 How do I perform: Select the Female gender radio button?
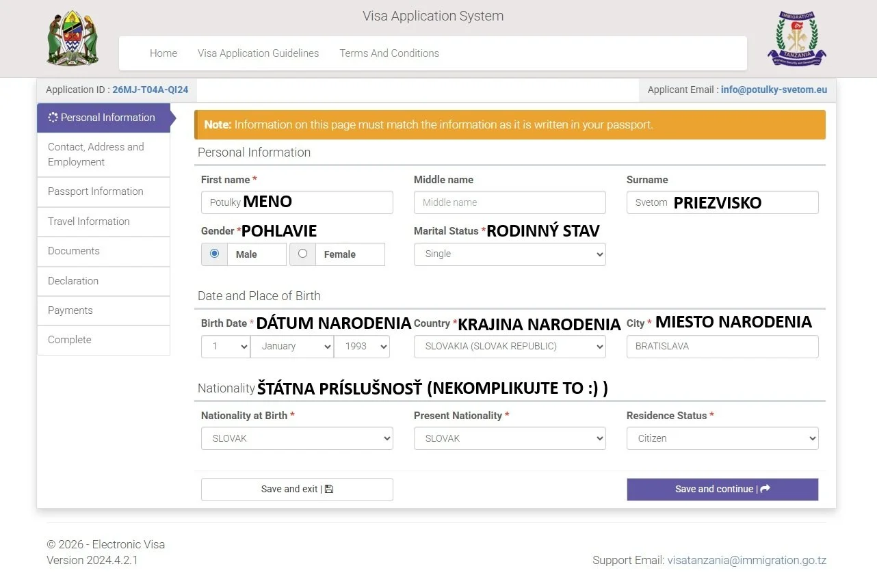[302, 254]
